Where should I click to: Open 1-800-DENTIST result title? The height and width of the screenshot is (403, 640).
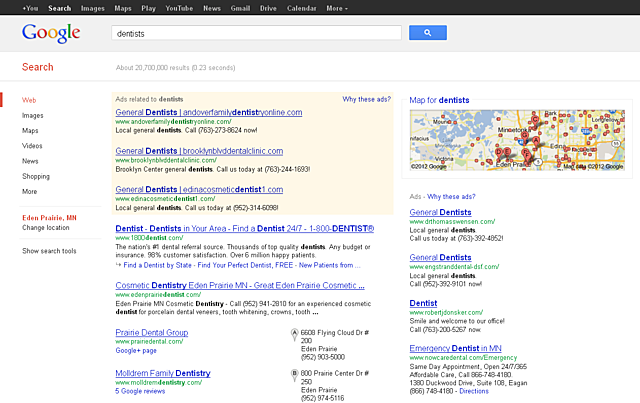point(244,229)
